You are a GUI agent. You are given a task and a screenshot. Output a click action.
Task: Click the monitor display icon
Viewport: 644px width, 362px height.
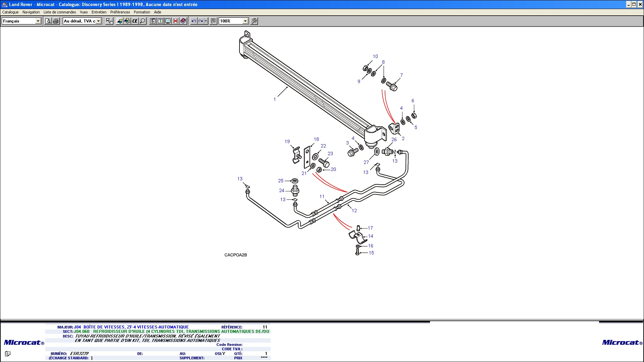pyautogui.click(x=168, y=21)
